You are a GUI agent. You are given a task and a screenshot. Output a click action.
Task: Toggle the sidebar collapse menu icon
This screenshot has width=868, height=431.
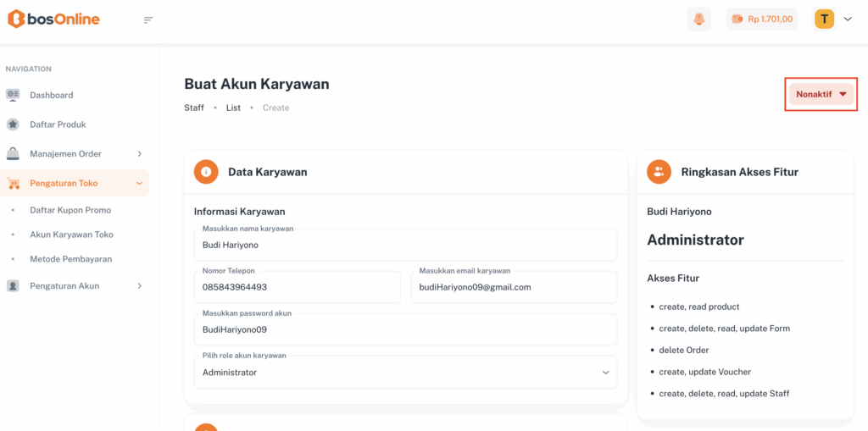pyautogui.click(x=148, y=19)
